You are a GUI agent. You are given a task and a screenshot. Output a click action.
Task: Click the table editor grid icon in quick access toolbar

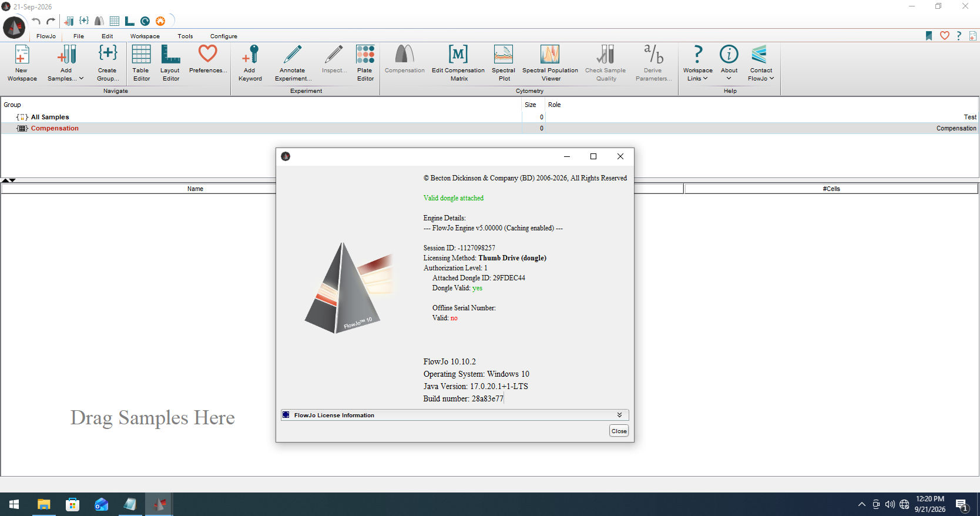(115, 21)
